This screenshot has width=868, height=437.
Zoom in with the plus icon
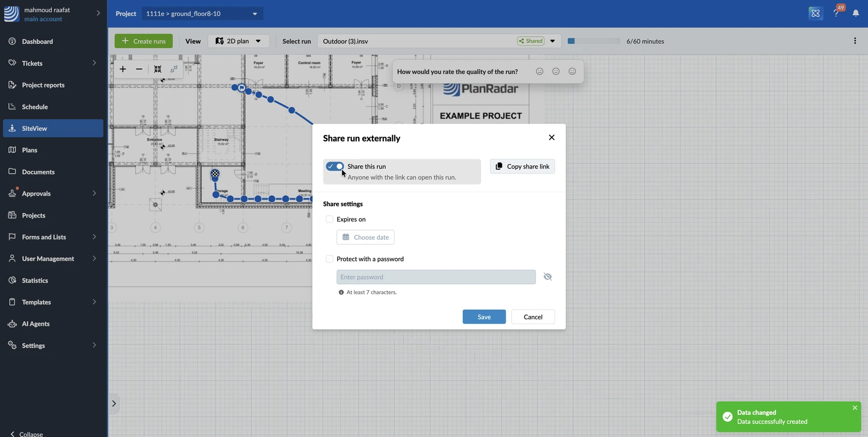tap(123, 69)
